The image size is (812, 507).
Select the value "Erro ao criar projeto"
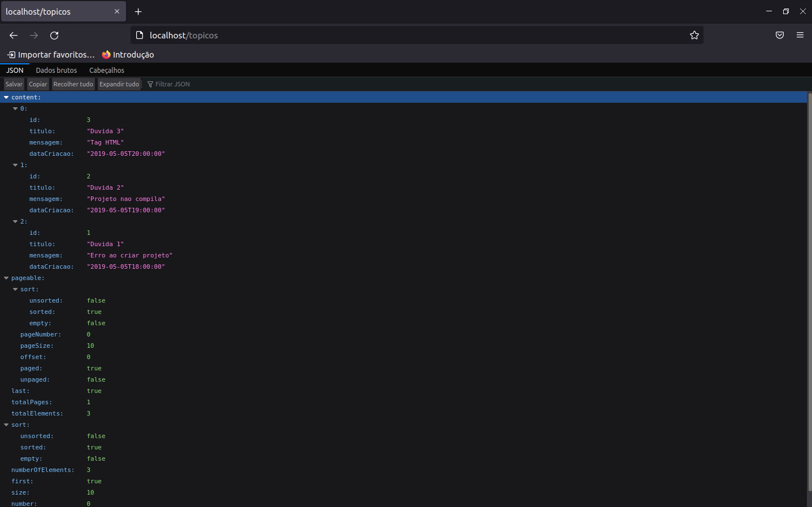(x=129, y=255)
